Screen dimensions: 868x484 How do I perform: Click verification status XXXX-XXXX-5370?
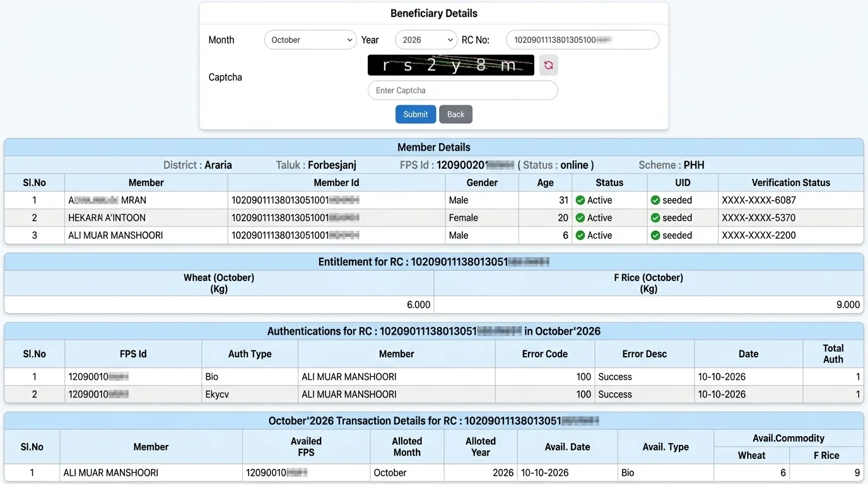click(x=759, y=218)
